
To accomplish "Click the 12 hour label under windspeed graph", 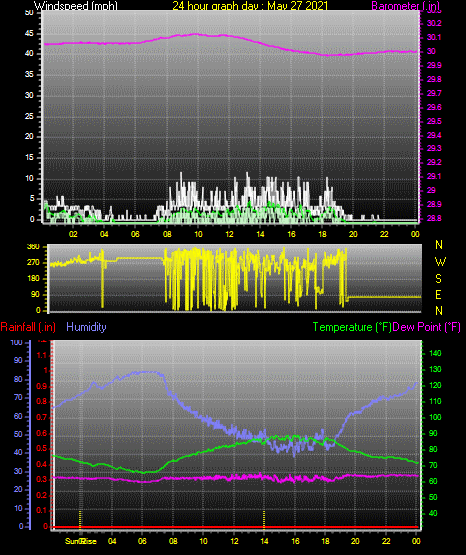I will coord(229,234).
